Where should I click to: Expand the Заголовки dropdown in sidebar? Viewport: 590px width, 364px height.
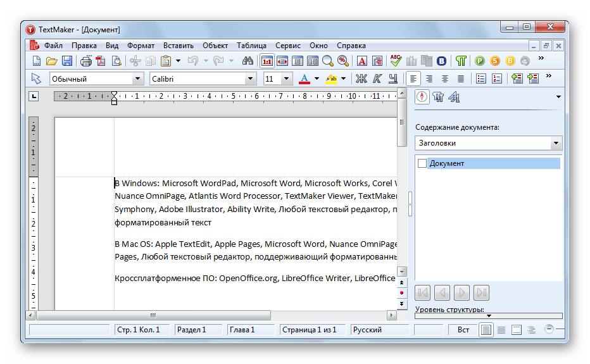point(556,143)
